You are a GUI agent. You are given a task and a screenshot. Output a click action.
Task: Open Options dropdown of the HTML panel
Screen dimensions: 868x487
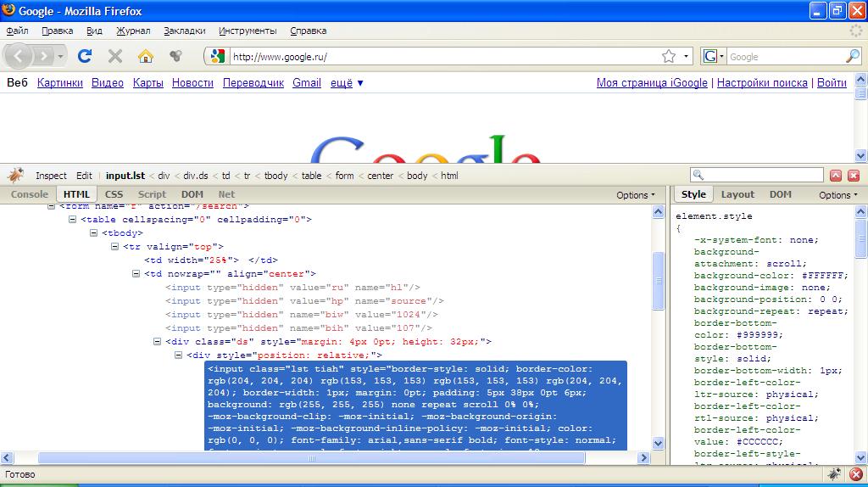[x=635, y=195]
